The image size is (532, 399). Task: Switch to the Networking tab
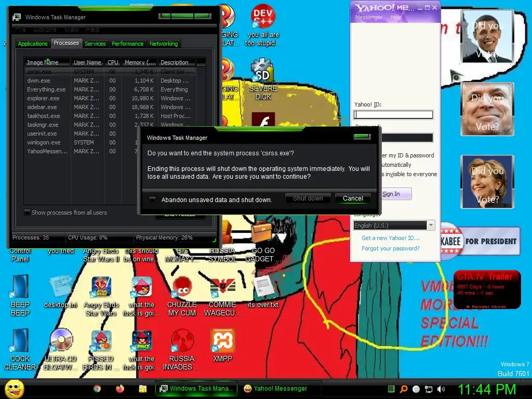pyautogui.click(x=164, y=44)
